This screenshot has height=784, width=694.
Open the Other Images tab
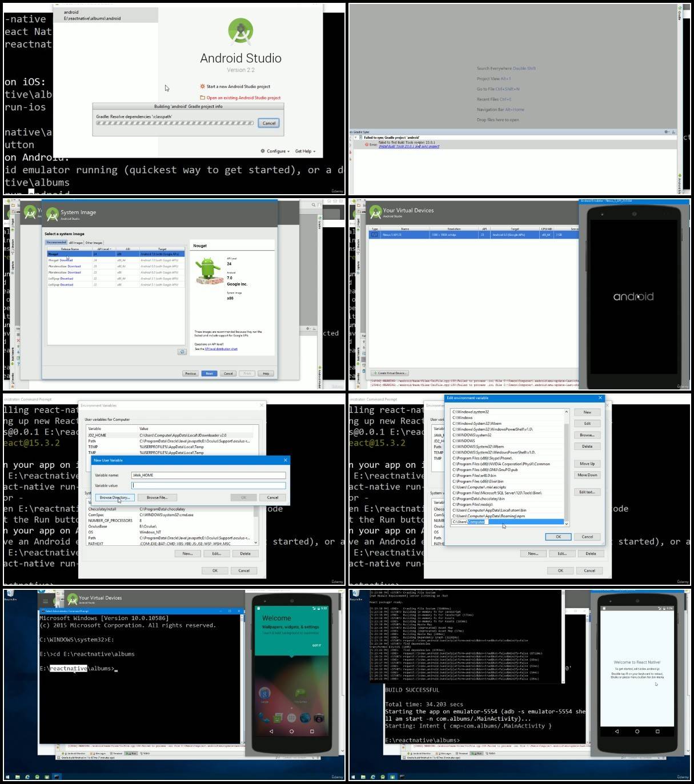coord(94,243)
